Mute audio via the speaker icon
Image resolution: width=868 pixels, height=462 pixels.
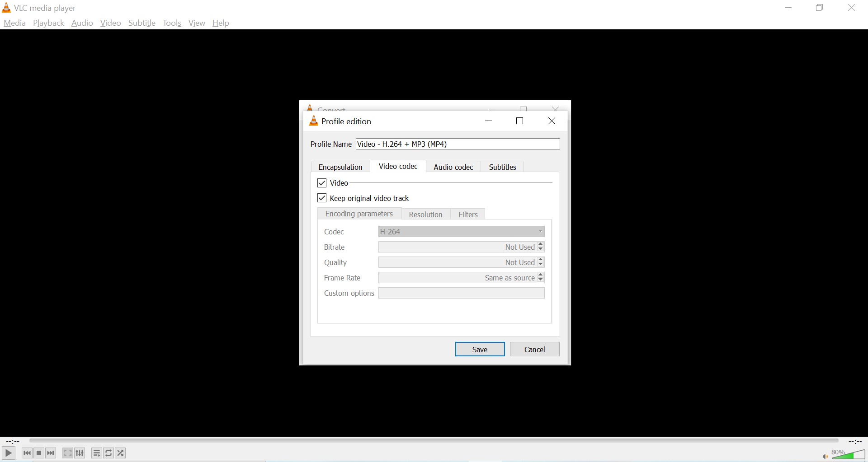click(825, 456)
